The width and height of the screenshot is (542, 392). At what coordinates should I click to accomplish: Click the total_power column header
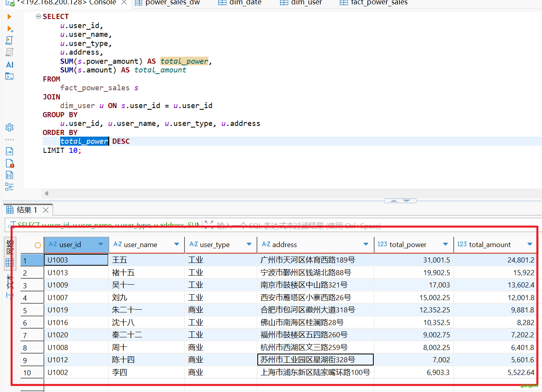[x=408, y=245]
